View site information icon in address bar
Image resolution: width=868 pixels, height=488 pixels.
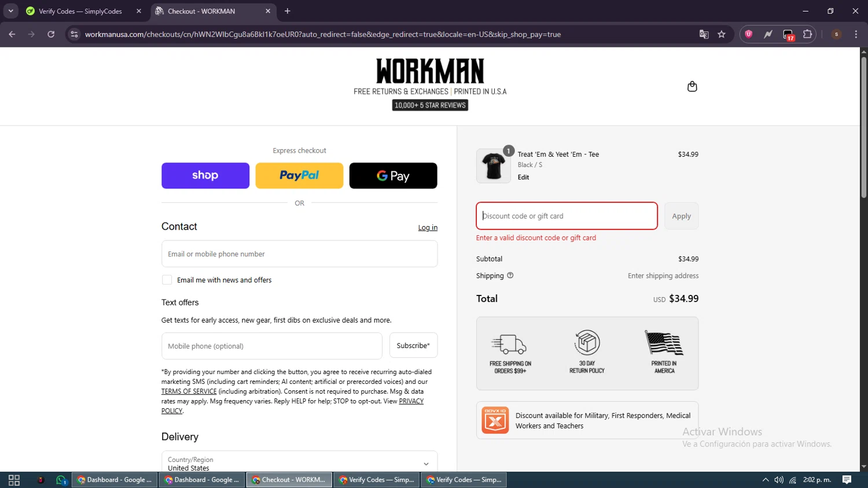pos(74,34)
